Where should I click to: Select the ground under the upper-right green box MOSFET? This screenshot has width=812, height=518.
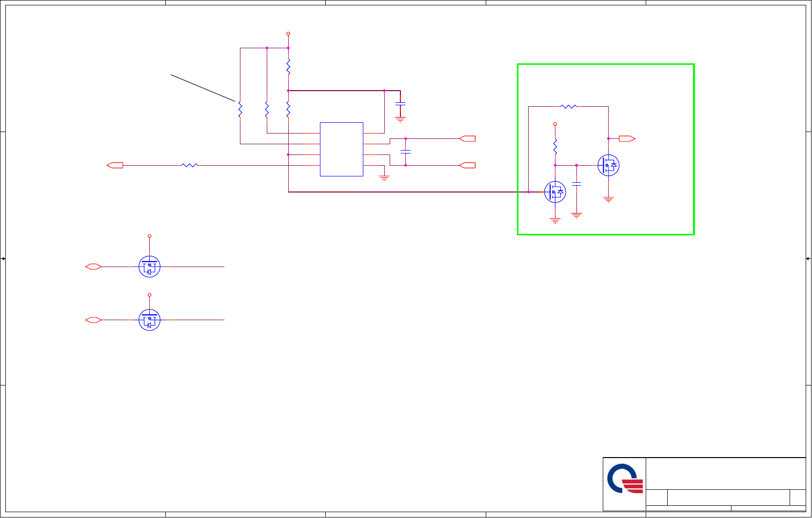tap(608, 199)
